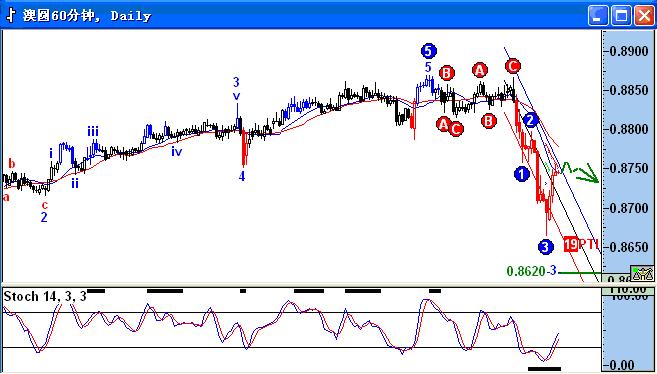
Task: Select the blue circled 3 wave label
Action: tap(545, 247)
